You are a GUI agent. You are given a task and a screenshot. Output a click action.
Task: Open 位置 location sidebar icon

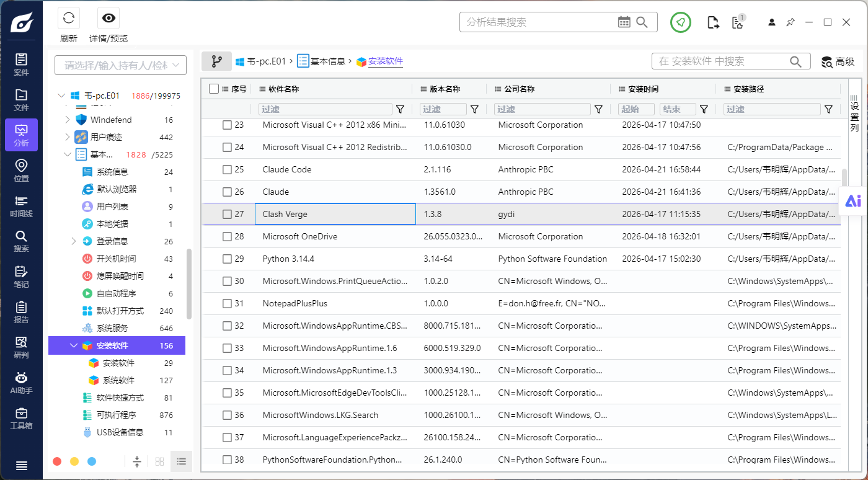21,170
